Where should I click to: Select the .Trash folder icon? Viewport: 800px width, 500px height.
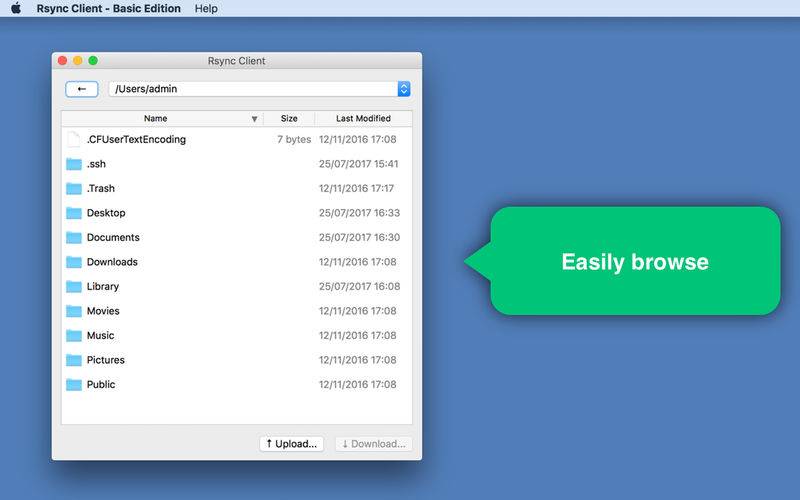click(74, 188)
